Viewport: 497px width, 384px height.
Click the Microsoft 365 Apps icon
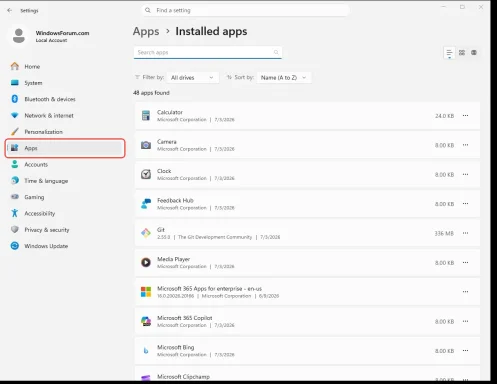pyautogui.click(x=146, y=292)
